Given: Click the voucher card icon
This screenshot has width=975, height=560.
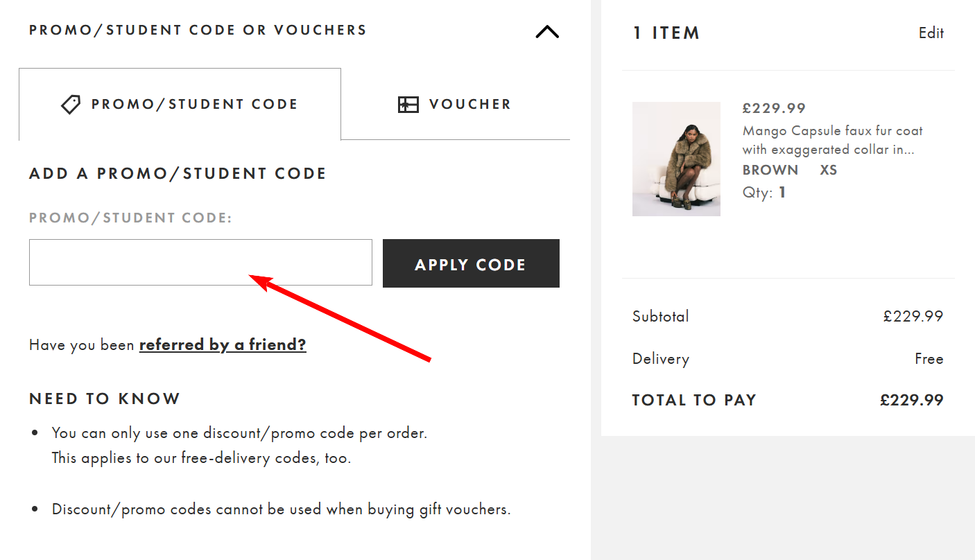Looking at the screenshot, I should pyautogui.click(x=408, y=105).
